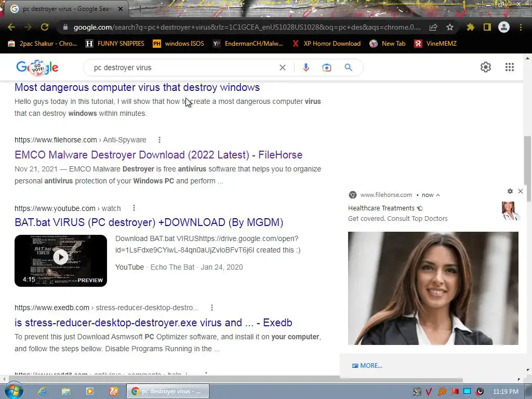Image resolution: width=532 pixels, height=399 pixels.
Task: Click MORE... in the notification popup
Action: [x=367, y=365]
